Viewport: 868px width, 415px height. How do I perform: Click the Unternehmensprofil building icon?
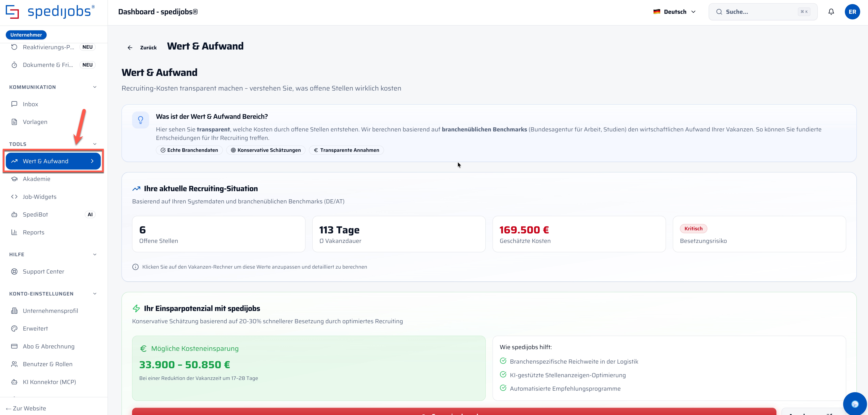(x=14, y=311)
